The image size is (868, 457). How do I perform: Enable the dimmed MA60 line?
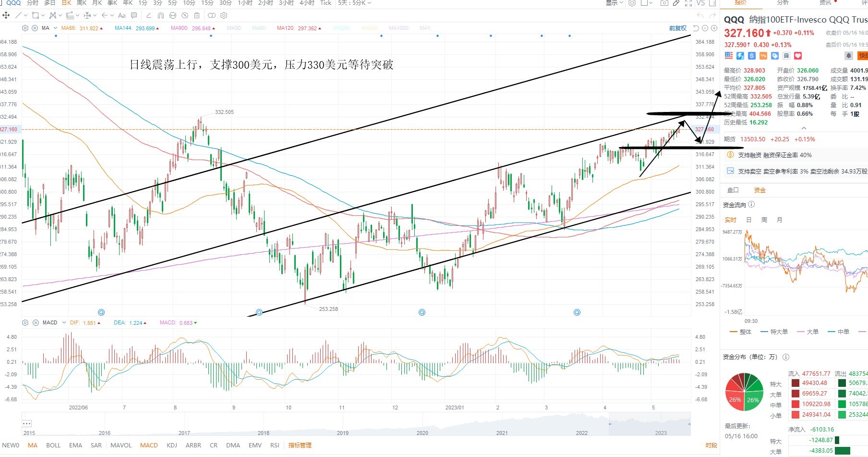[259, 28]
